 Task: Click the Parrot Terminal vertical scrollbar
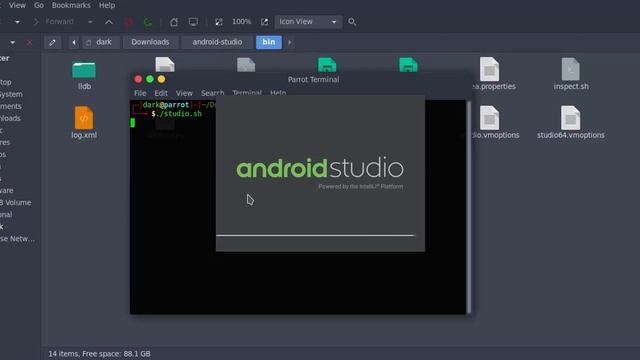(469, 207)
